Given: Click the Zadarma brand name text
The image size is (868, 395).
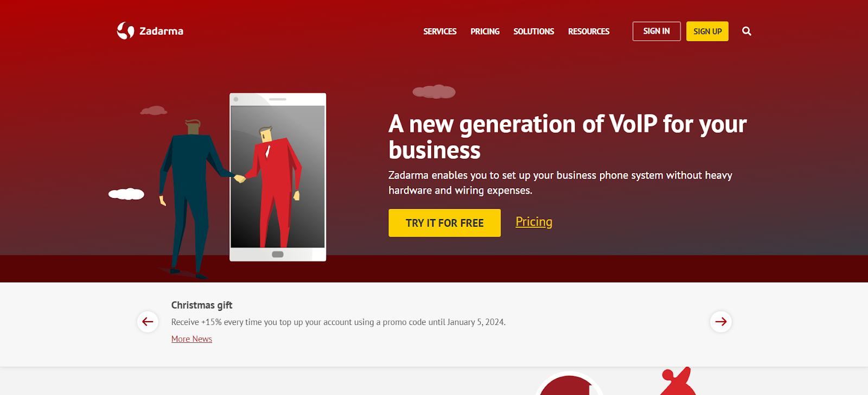Looking at the screenshot, I should (161, 31).
